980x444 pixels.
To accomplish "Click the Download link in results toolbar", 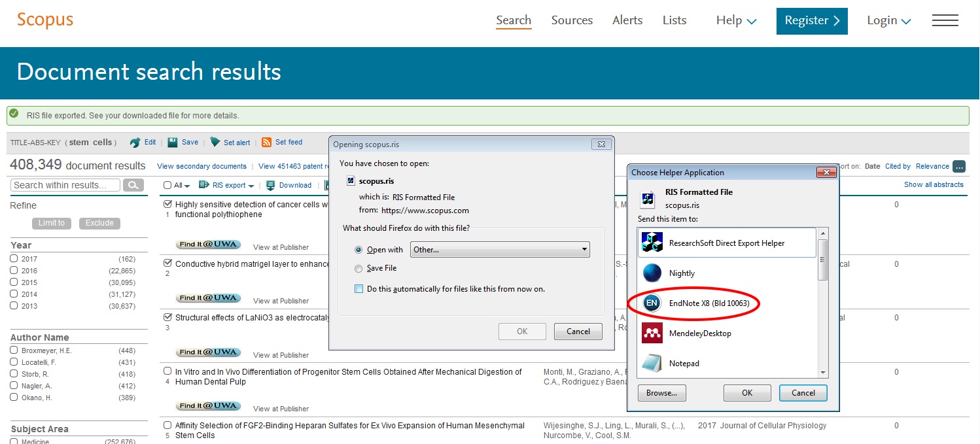I will coord(295,185).
